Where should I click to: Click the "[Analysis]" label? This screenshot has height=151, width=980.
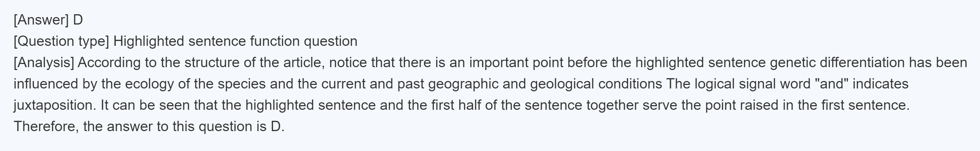(44, 62)
